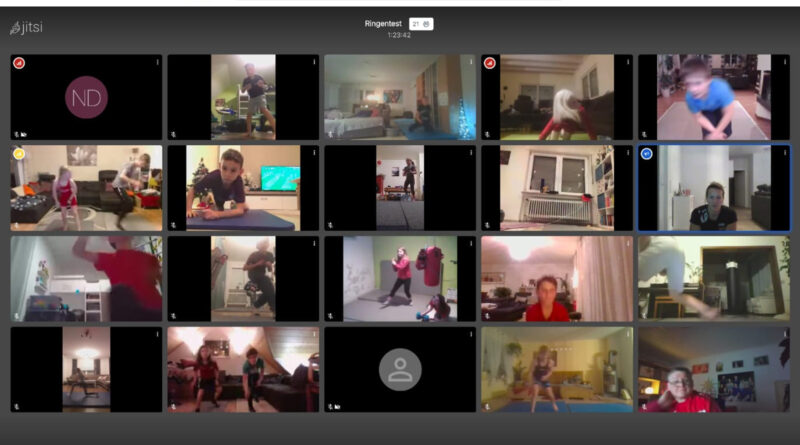
Task: Select the grey placeholder avatar tile
Action: [400, 369]
